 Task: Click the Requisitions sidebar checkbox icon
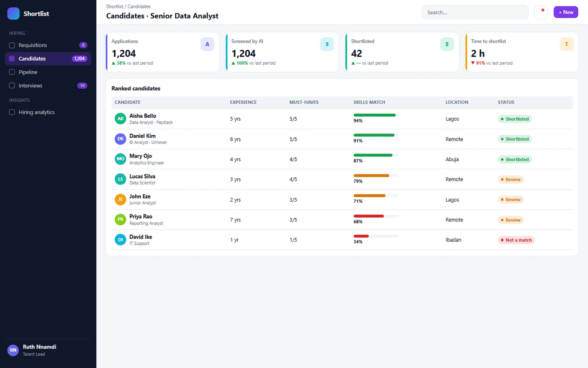pos(12,45)
